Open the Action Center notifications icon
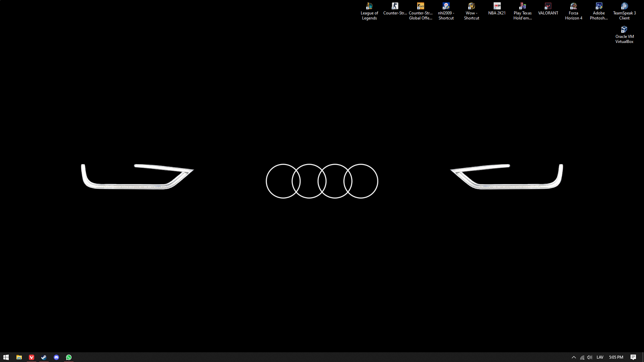 [633, 357]
